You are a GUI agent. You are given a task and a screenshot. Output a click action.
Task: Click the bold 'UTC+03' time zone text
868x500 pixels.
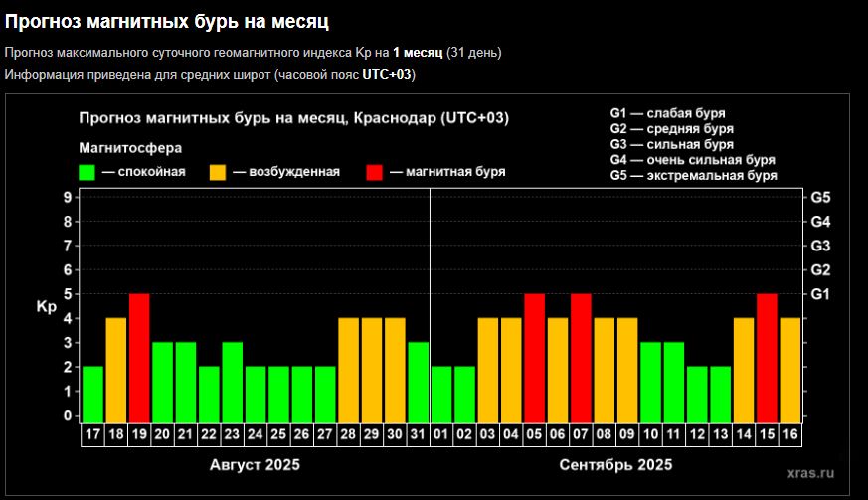[x=387, y=75]
